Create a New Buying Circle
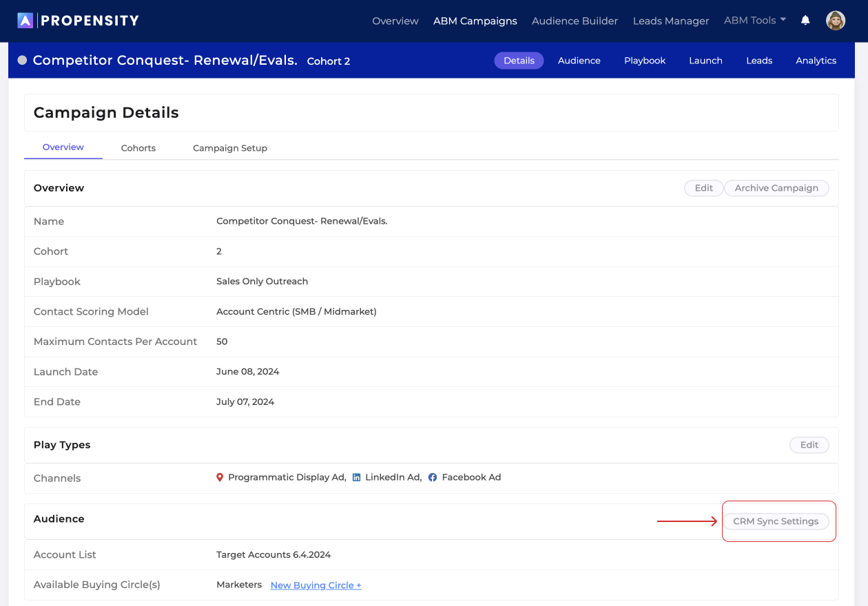 (316, 585)
